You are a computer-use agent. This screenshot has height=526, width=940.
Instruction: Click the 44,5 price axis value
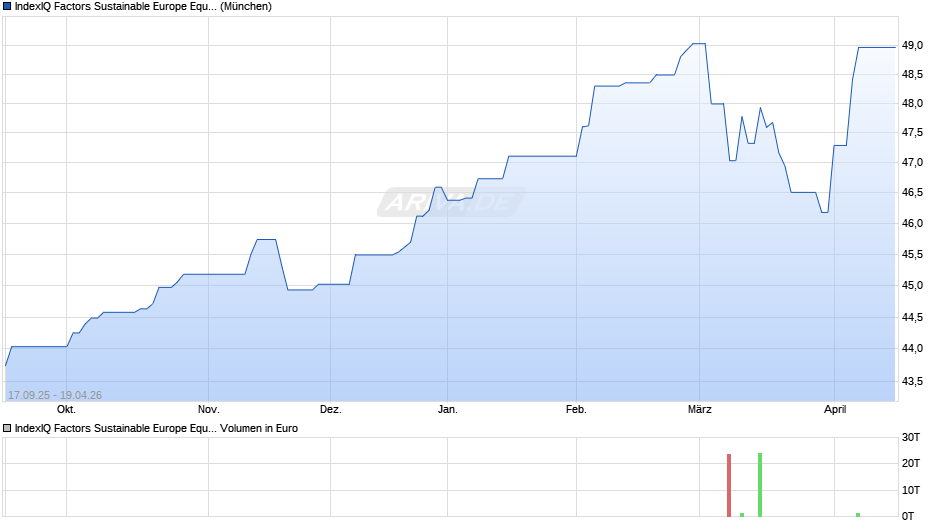pos(912,317)
